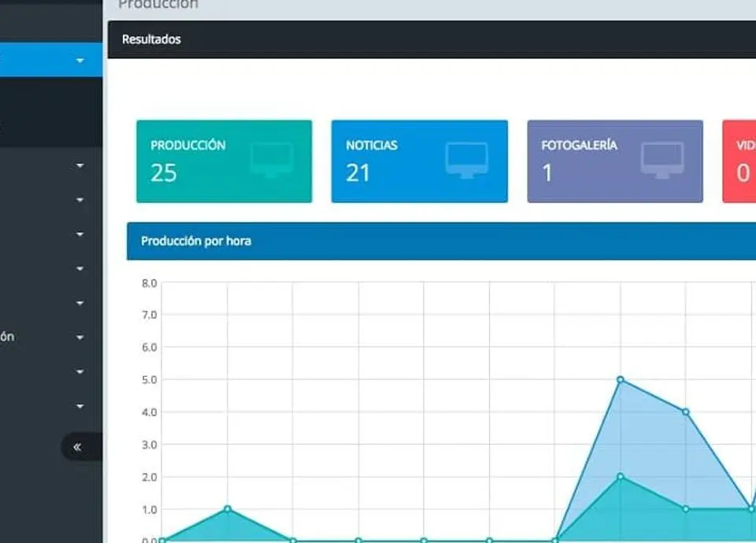Click the "NOTICIAS" card title
Screen dimensions: 756x543
(x=372, y=146)
